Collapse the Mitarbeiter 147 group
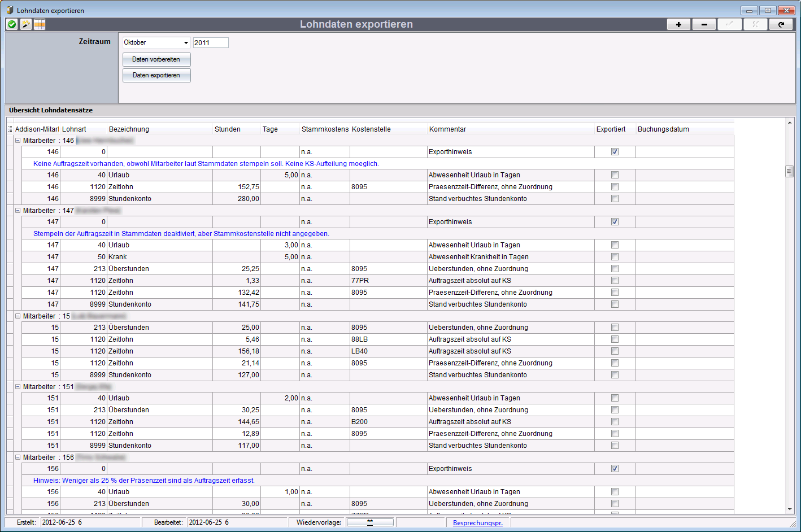Image resolution: width=801 pixels, height=532 pixels. pos(18,211)
